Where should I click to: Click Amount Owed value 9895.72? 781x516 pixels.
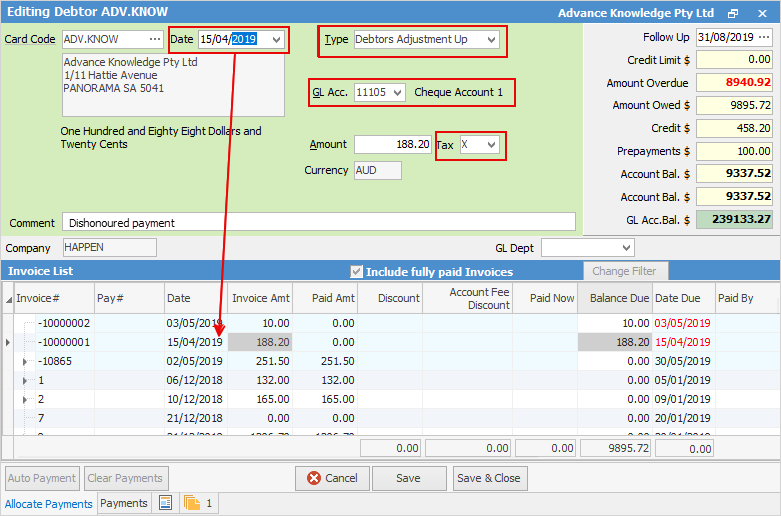click(x=734, y=106)
